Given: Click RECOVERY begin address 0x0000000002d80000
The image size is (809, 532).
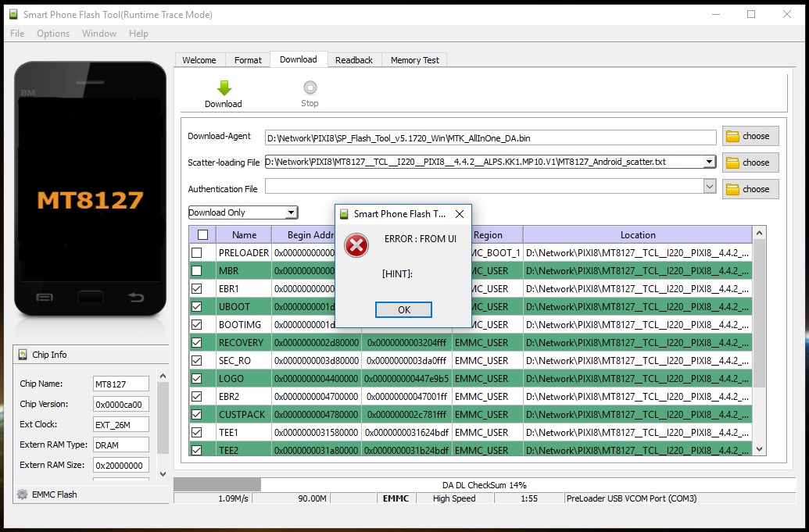Looking at the screenshot, I should pyautogui.click(x=317, y=343).
